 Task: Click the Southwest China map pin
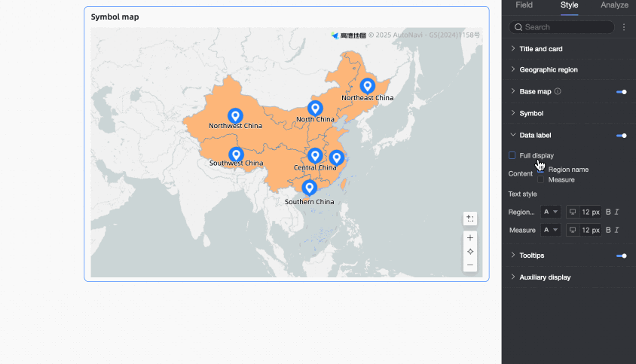click(236, 154)
